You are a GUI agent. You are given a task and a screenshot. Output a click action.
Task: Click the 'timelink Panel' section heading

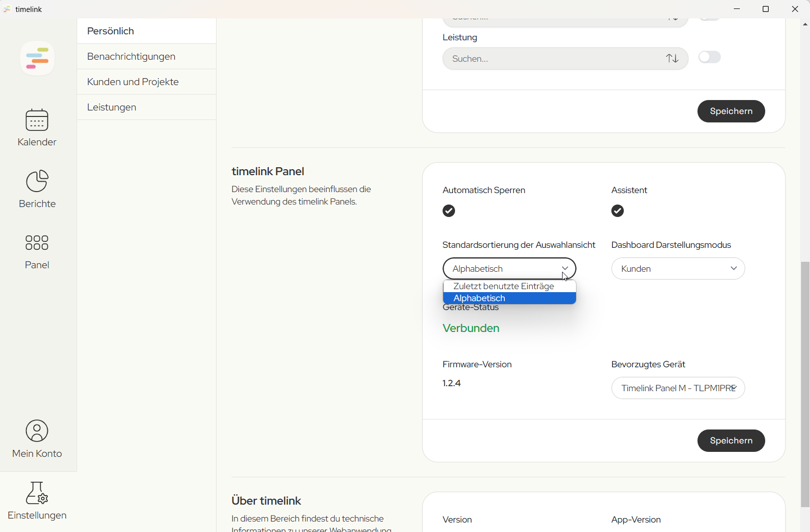pyautogui.click(x=268, y=171)
